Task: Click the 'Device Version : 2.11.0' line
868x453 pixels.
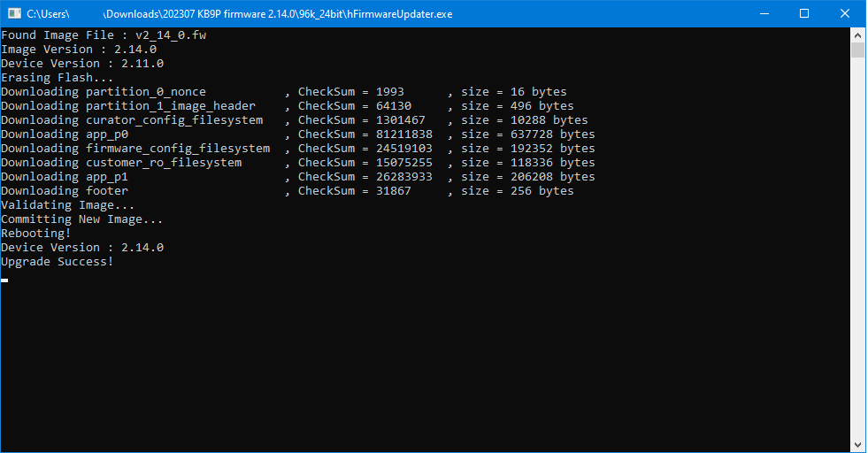Action: [82, 64]
